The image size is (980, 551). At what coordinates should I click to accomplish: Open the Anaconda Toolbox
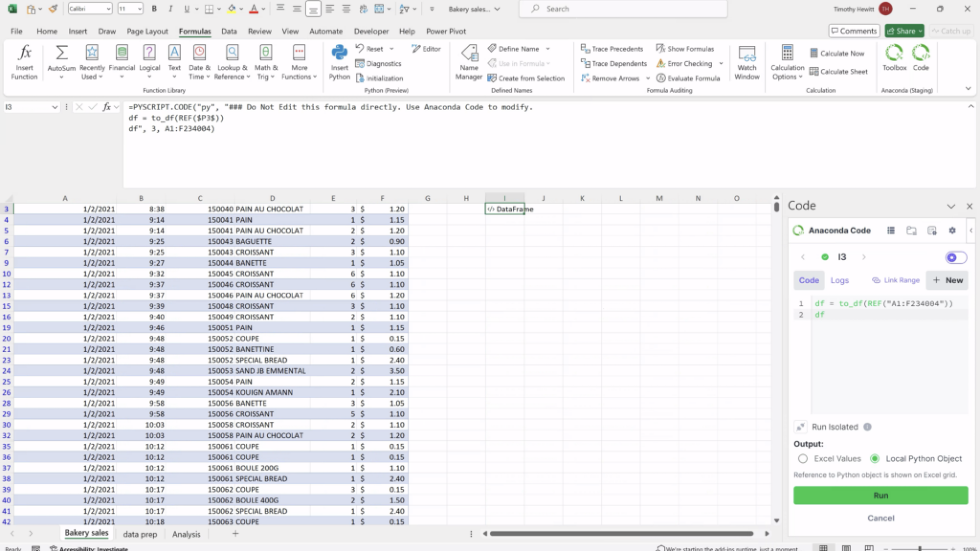(x=894, y=57)
